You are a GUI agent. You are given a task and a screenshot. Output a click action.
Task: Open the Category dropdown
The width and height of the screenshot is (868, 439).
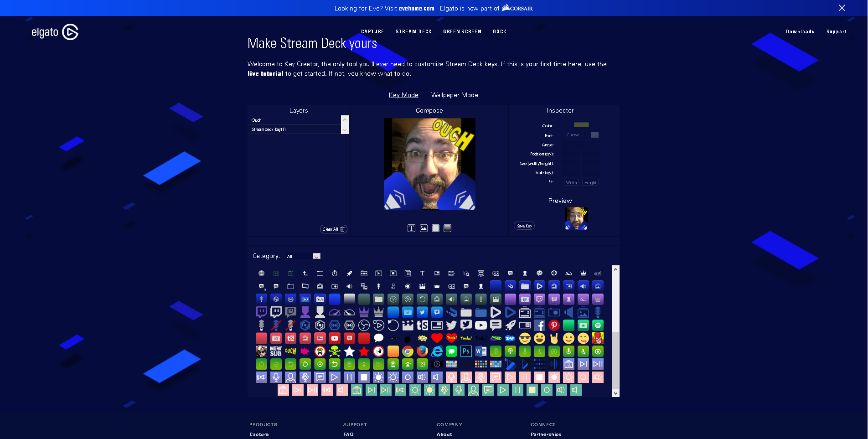coord(303,256)
